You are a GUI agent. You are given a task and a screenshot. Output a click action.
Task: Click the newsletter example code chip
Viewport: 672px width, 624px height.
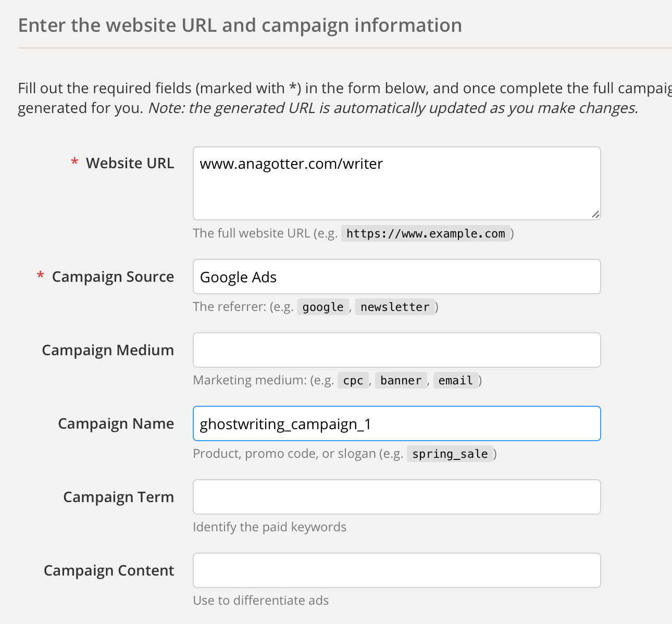pos(395,307)
